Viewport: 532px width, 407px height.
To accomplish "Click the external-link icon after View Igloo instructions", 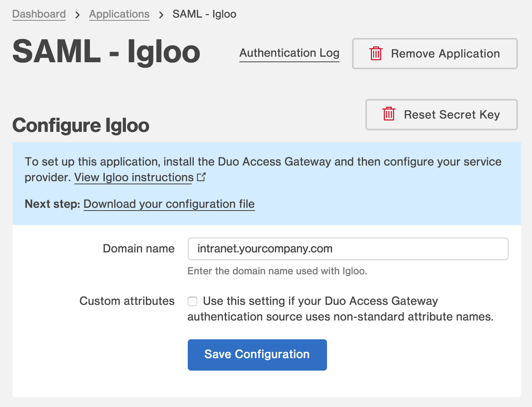I will (201, 176).
